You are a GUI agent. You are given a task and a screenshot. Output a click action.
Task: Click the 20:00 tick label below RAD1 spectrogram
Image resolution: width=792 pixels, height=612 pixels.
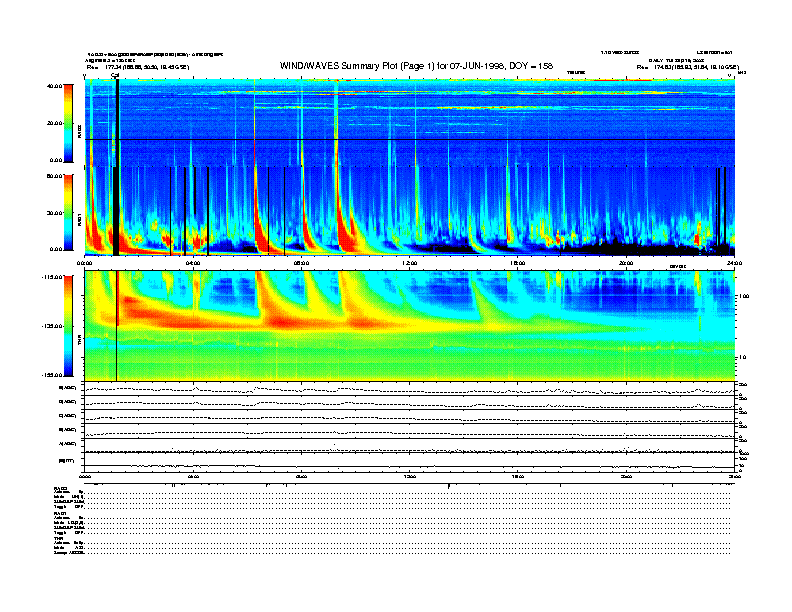[626, 263]
